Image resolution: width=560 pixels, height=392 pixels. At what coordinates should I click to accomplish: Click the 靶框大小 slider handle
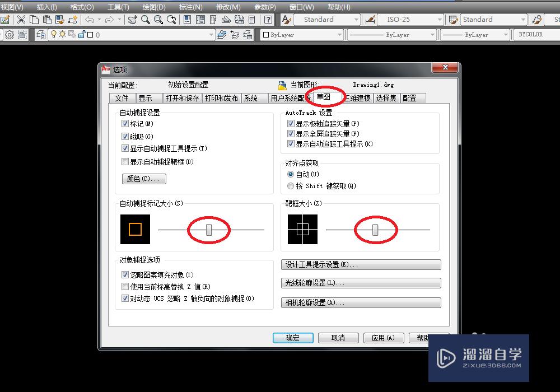point(375,230)
